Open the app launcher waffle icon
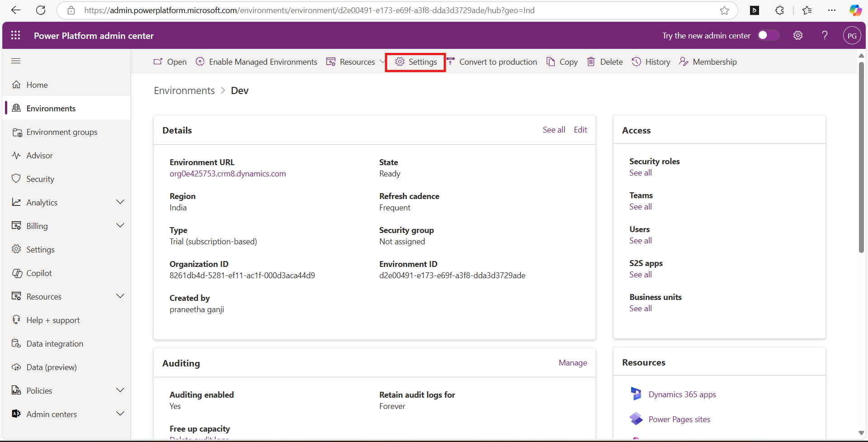 pyautogui.click(x=16, y=35)
